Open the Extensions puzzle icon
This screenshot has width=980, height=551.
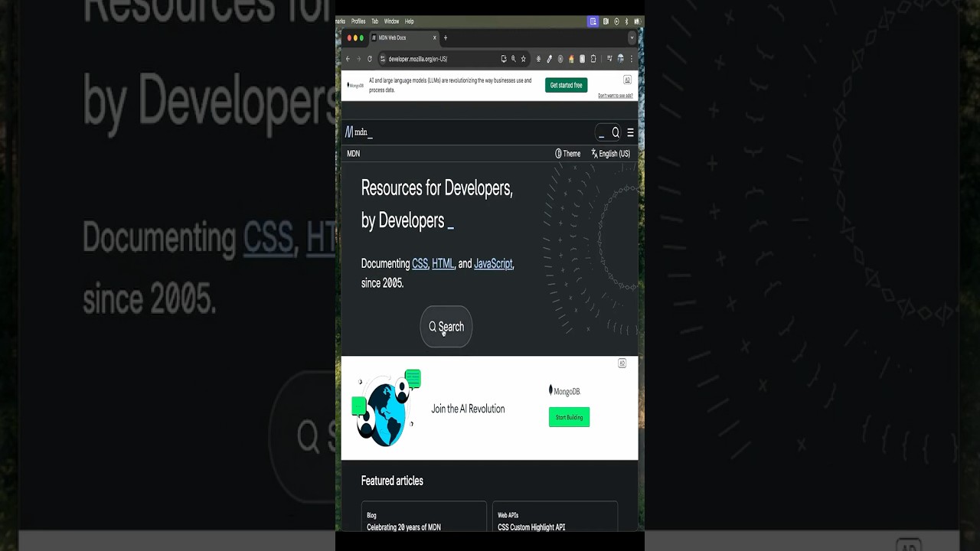593,59
